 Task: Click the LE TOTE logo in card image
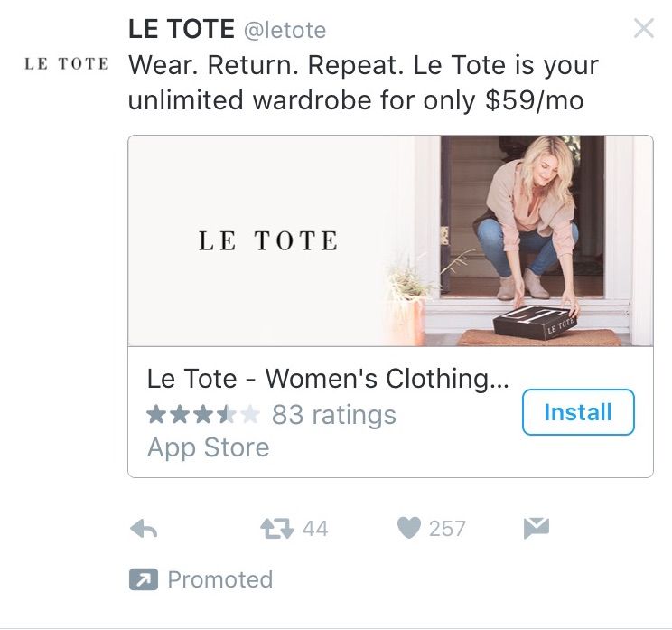coord(268,240)
